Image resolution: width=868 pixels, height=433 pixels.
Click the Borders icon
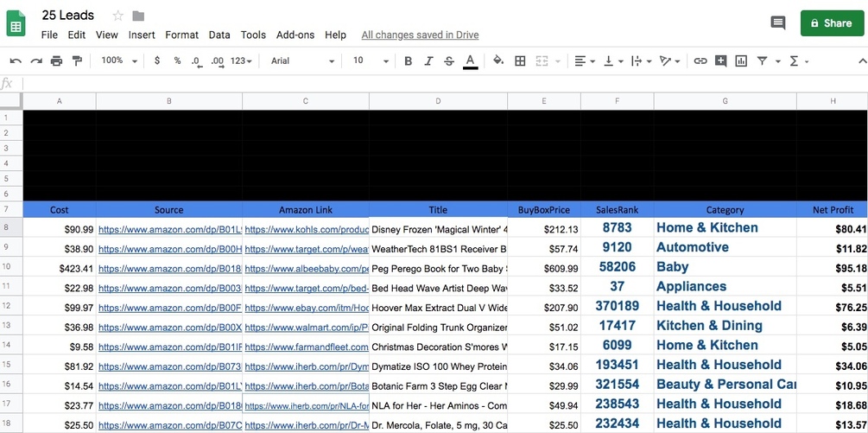pos(520,60)
